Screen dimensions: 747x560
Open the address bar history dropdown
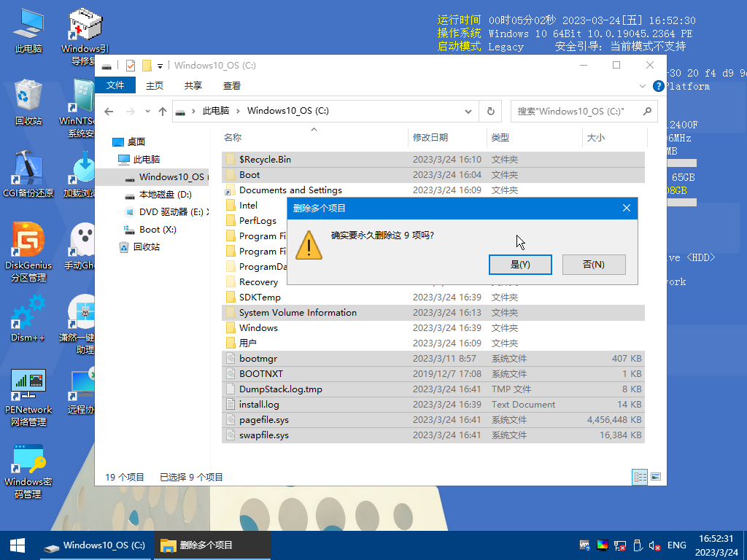[468, 111]
